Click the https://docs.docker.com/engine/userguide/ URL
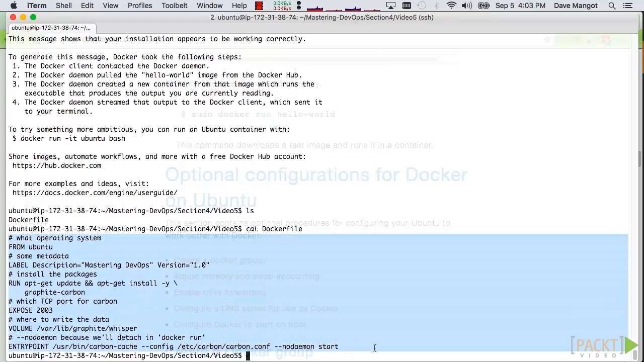The width and height of the screenshot is (644, 362). coord(95,193)
